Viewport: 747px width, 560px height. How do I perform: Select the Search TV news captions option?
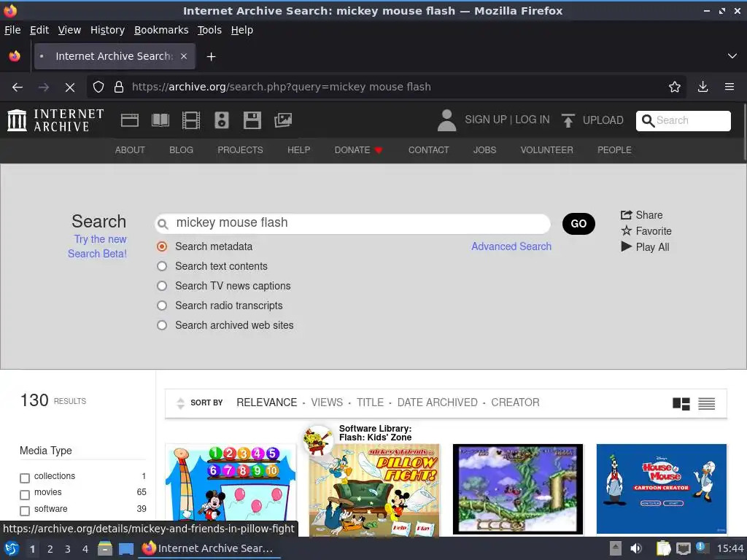162,286
